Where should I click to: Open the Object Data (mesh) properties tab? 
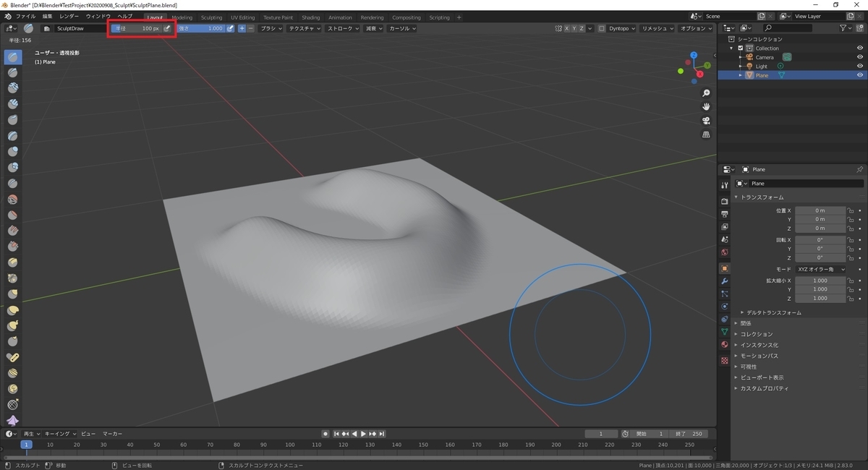725,332
